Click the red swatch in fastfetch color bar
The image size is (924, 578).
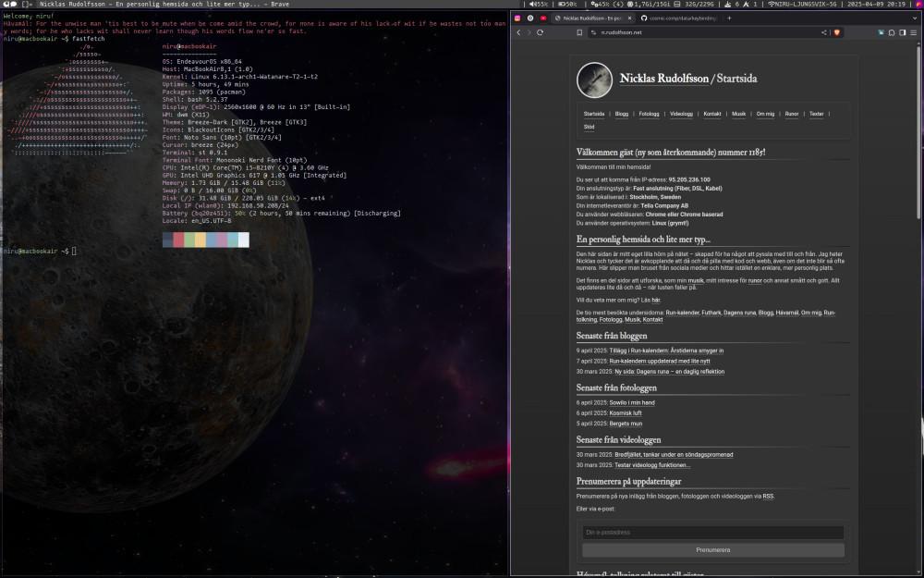tap(178, 240)
